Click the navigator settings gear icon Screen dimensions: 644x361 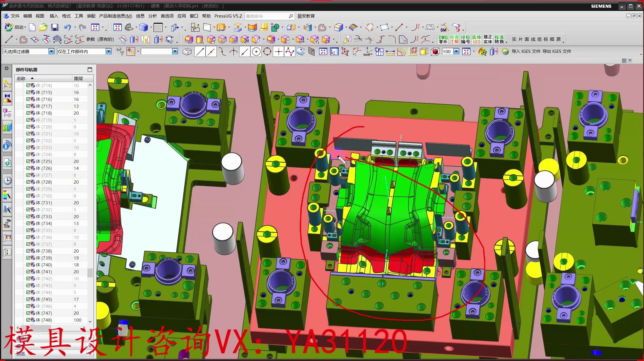pos(7,69)
